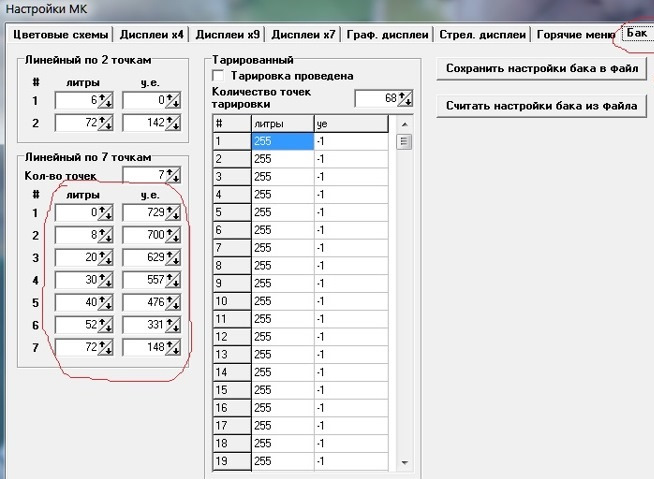Click the у.е. spinner showing 148
The width and height of the screenshot is (654, 479).
(173, 348)
